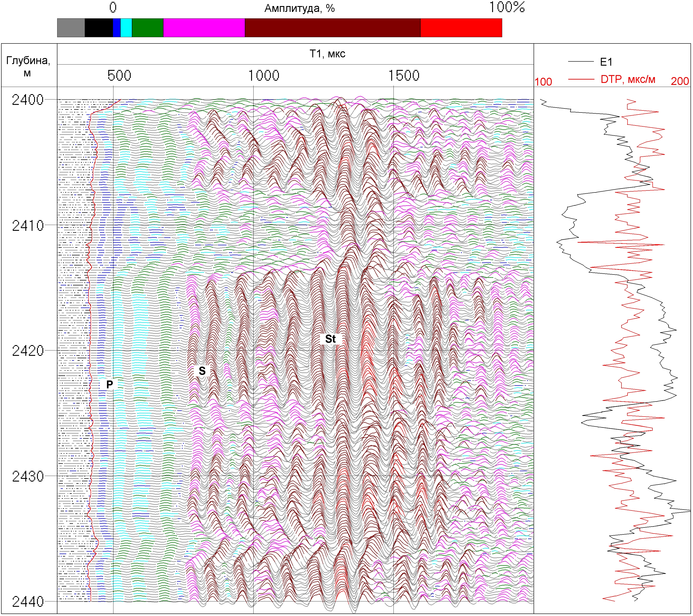
Task: Click the 'St' Stoneley wave marker label
Action: (x=330, y=339)
